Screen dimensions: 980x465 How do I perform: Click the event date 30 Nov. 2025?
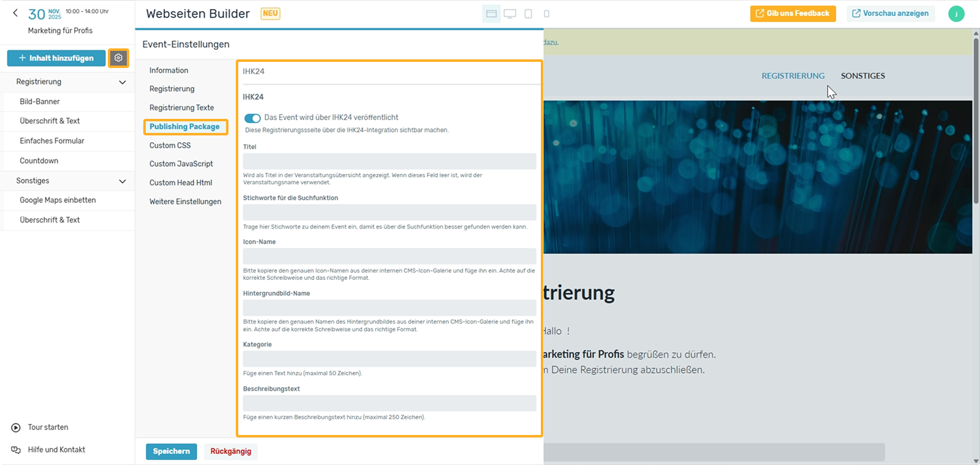click(45, 14)
